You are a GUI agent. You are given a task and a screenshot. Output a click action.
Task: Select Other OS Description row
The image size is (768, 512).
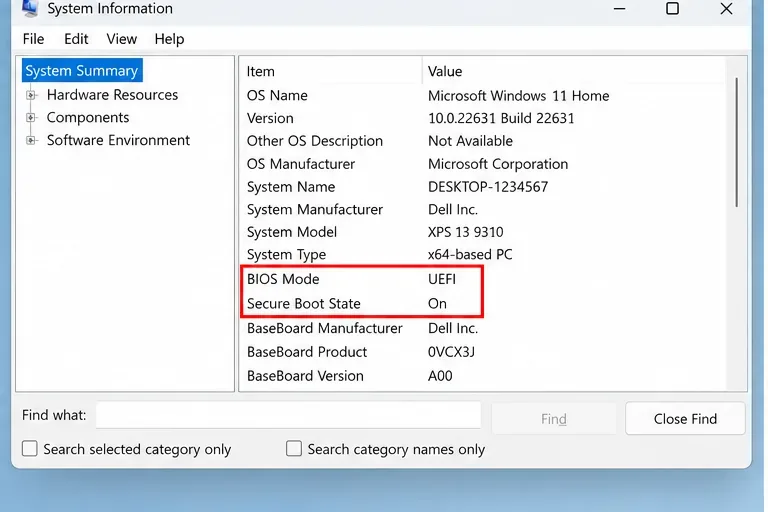482,141
